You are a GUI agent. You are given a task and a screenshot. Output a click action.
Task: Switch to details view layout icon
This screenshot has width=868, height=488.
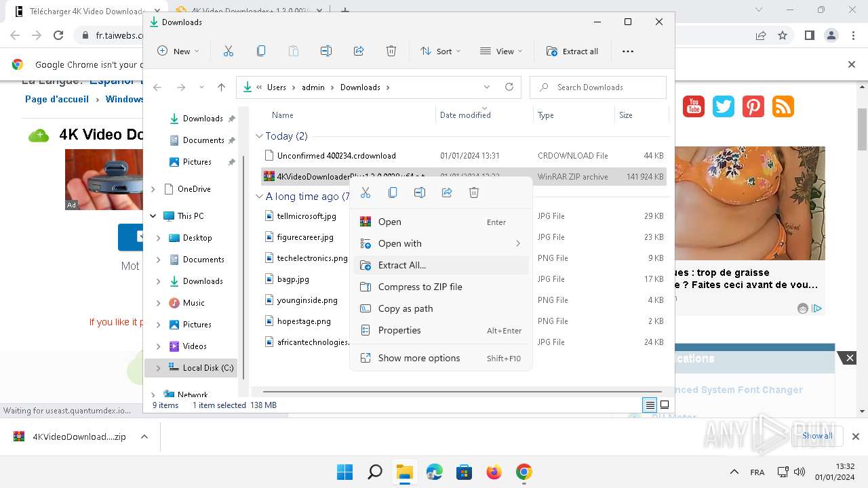(650, 405)
